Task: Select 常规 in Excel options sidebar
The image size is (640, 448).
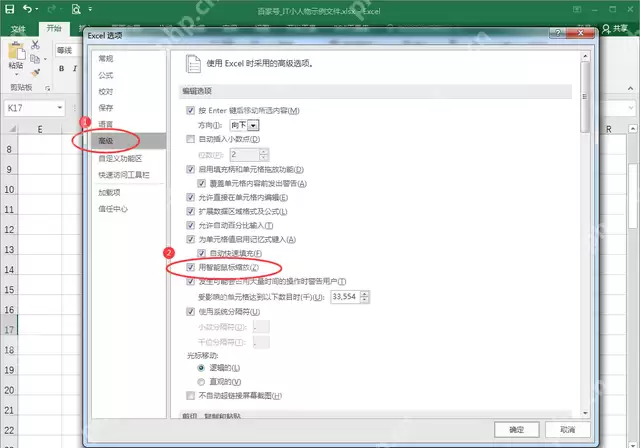Action: [x=106, y=59]
